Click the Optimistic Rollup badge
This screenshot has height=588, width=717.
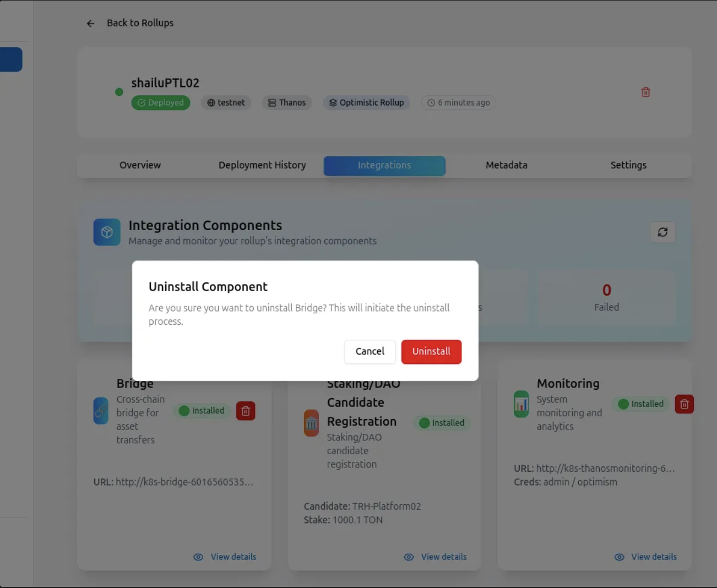tap(366, 102)
